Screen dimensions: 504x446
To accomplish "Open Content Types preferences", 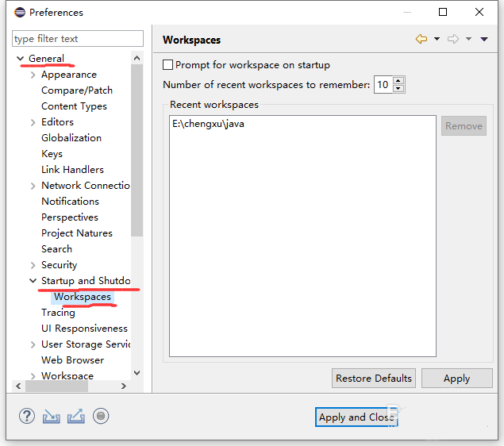I will [74, 106].
